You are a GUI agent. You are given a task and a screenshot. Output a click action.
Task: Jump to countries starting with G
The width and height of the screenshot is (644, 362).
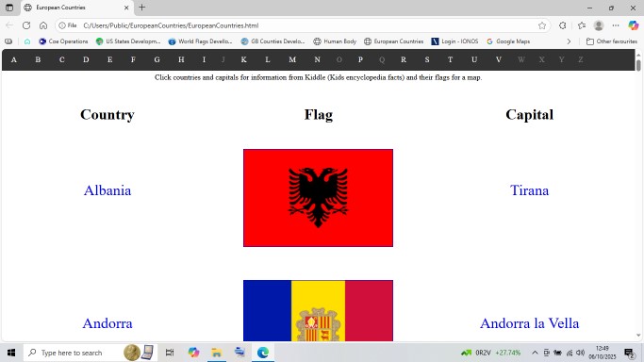click(x=157, y=59)
